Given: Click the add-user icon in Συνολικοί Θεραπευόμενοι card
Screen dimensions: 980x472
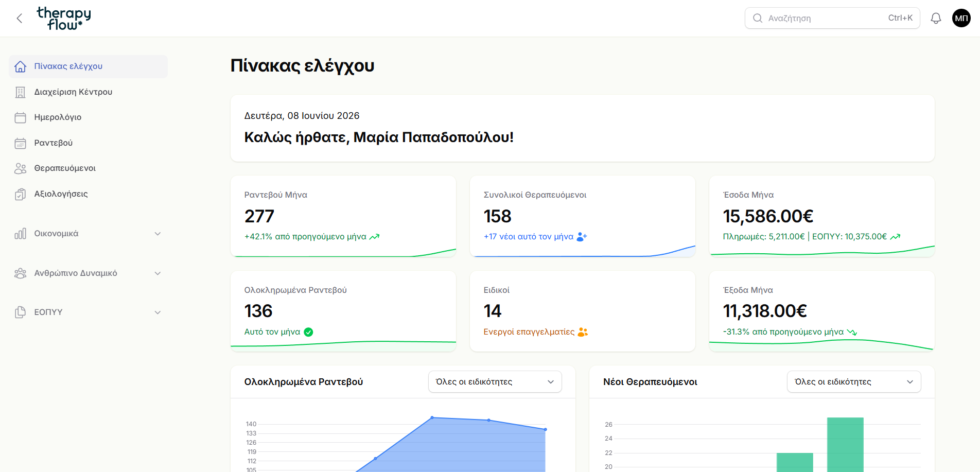Looking at the screenshot, I should pyautogui.click(x=582, y=237).
